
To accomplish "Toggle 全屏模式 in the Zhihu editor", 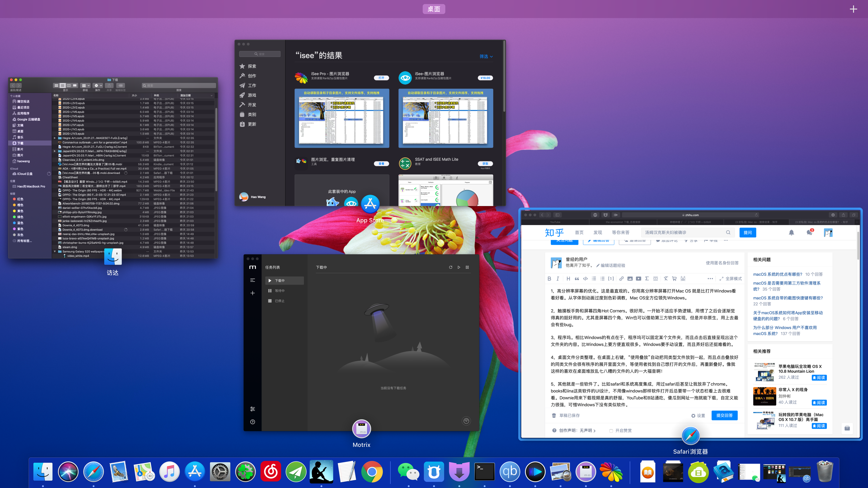I will tap(731, 279).
